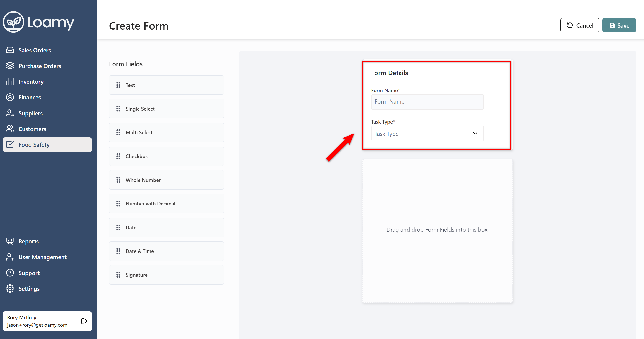This screenshot has height=339, width=644.
Task: Select the Date & Time field label
Action: point(140,251)
